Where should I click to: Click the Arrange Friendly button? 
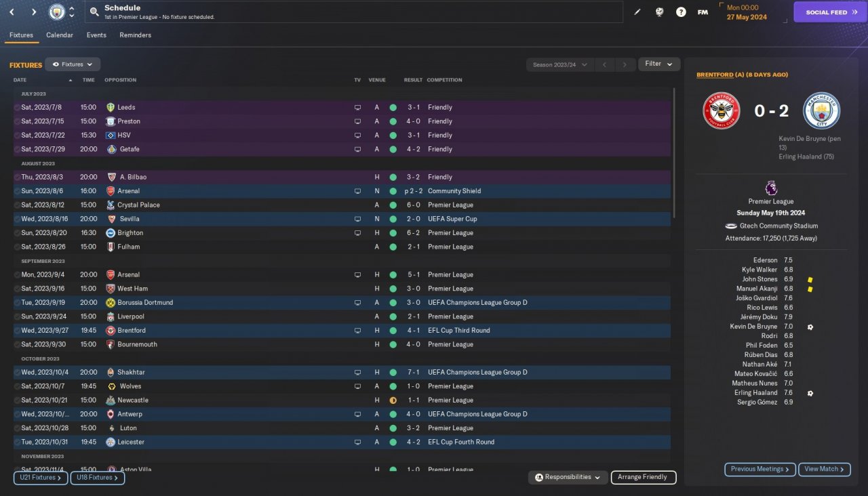click(x=644, y=477)
